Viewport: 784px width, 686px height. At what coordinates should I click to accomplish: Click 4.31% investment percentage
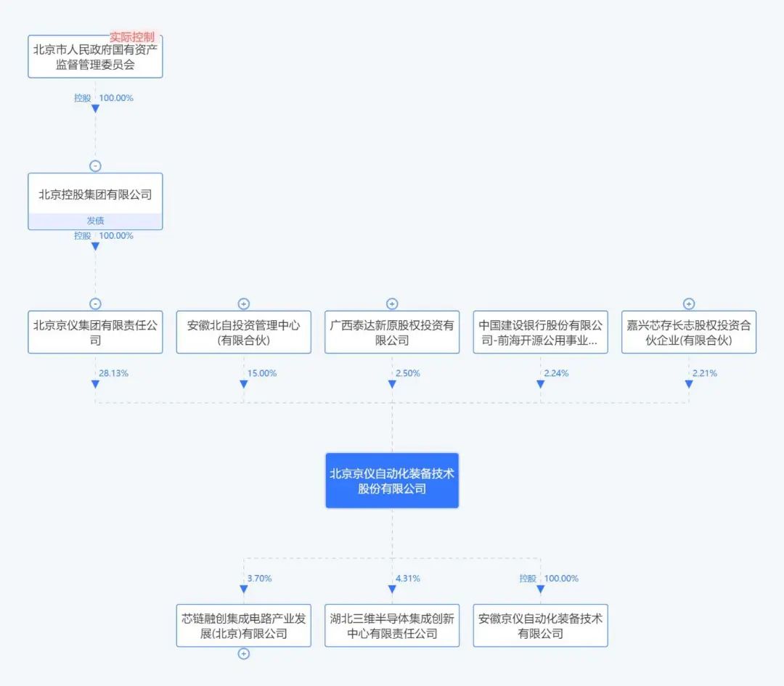click(408, 579)
